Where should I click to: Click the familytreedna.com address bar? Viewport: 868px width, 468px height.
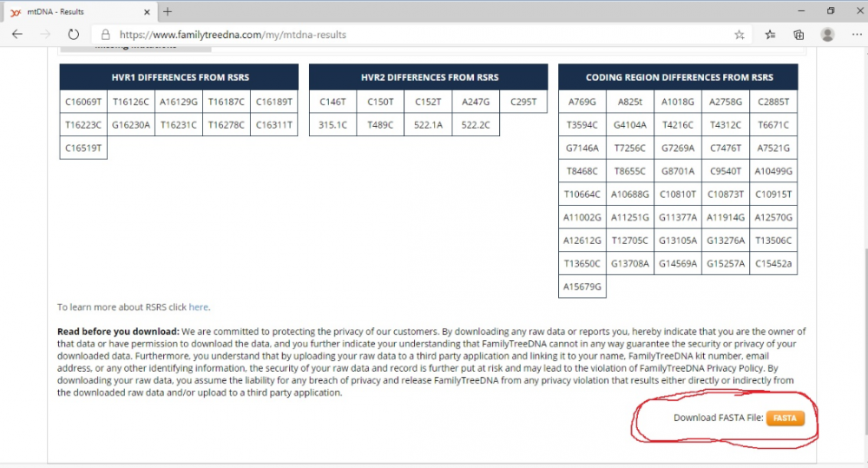pyautogui.click(x=421, y=35)
